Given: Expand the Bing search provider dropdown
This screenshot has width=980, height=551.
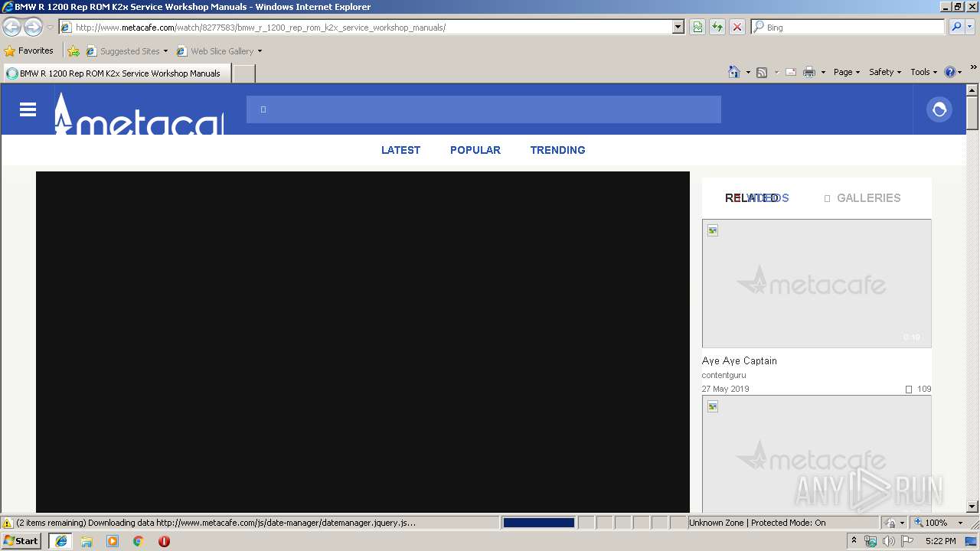Looking at the screenshot, I should pos(971,27).
